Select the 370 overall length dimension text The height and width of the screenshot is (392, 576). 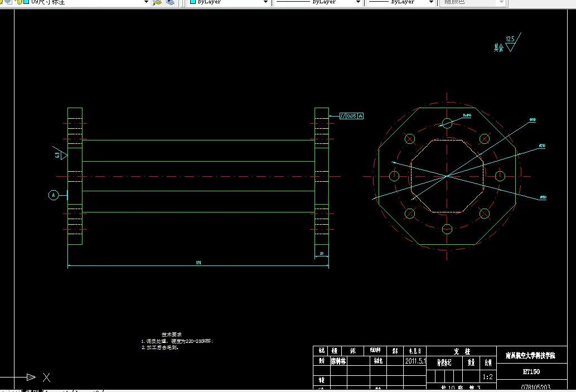coord(199,263)
